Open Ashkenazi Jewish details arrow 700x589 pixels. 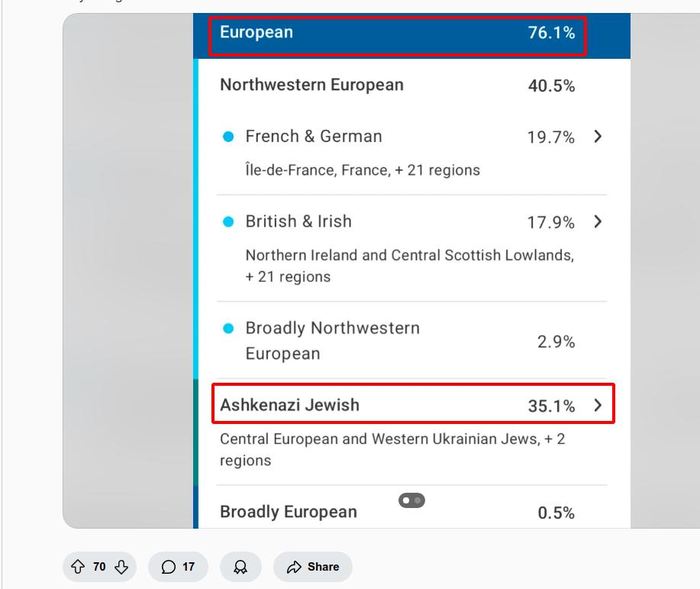coord(598,405)
